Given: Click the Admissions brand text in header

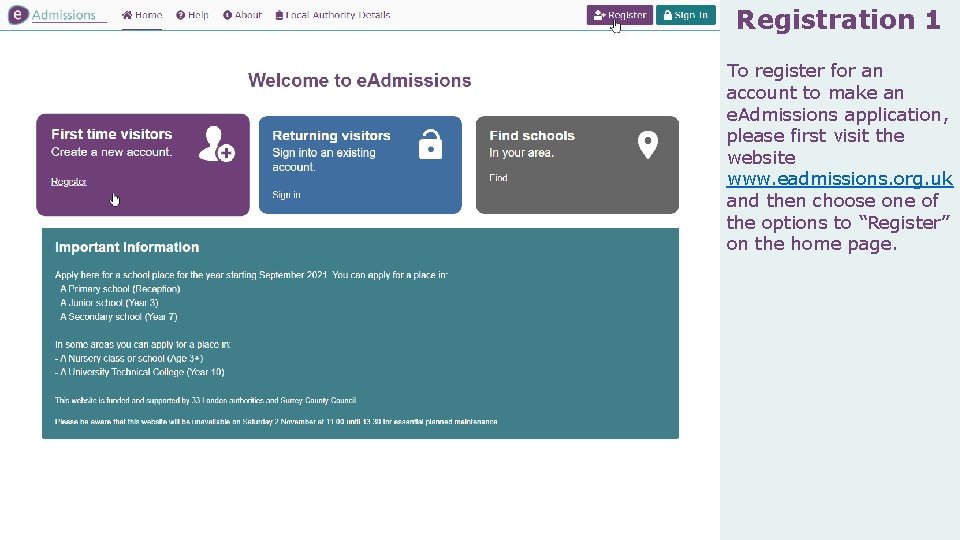Looking at the screenshot, I should coord(64,15).
